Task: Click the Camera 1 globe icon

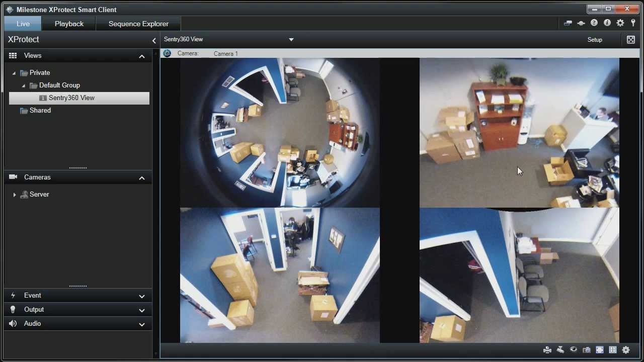Action: [167, 53]
